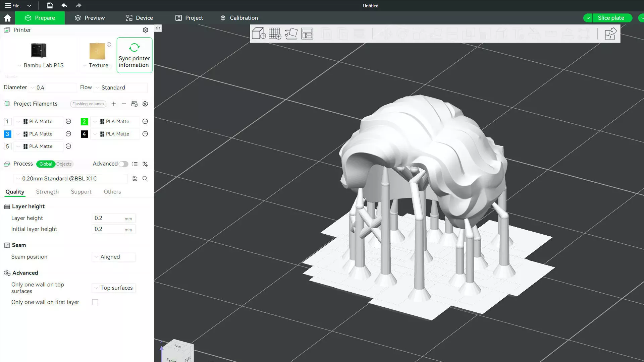The width and height of the screenshot is (644, 362).
Task: Click the Arrange all objects icon
Action: (x=307, y=34)
